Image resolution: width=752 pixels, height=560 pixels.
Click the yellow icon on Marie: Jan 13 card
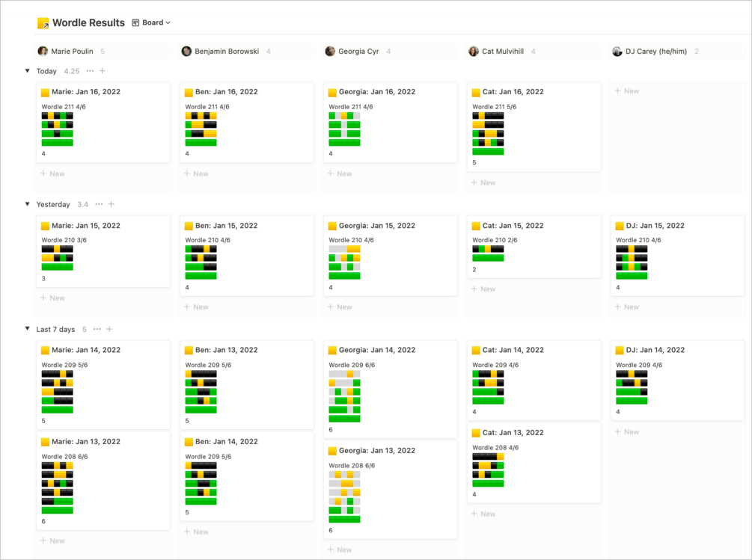[45, 442]
